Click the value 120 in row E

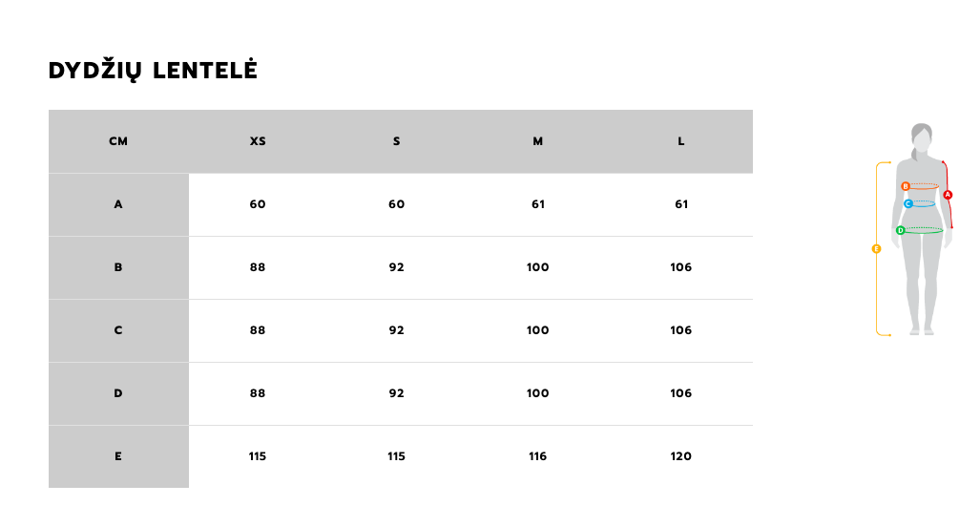click(x=680, y=456)
